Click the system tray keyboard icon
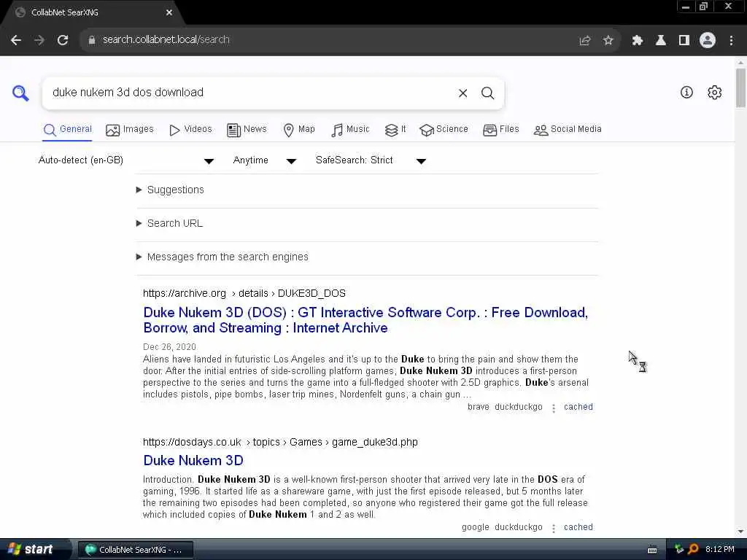 pos(652,550)
